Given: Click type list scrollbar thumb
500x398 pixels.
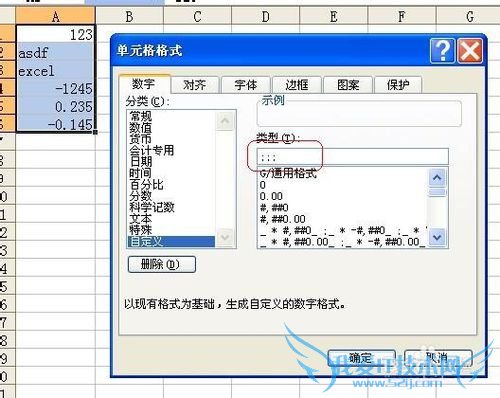Looking at the screenshot, I should pyautogui.click(x=437, y=192).
